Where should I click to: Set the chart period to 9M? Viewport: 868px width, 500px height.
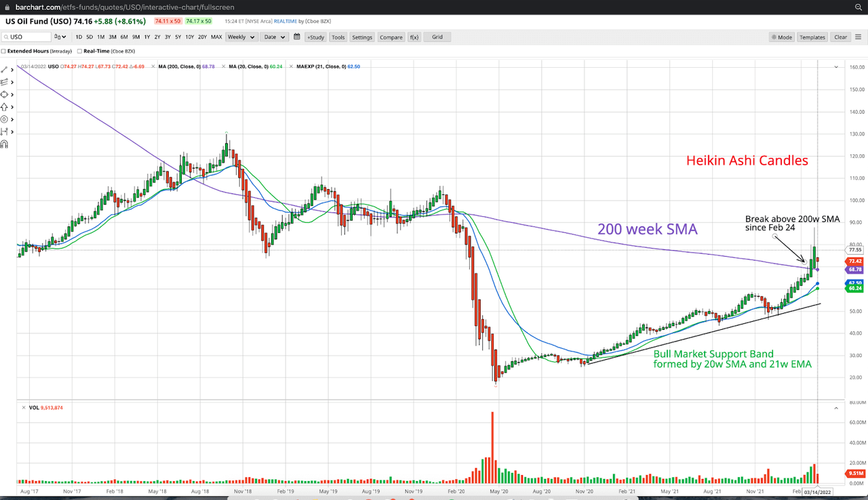[x=136, y=37]
